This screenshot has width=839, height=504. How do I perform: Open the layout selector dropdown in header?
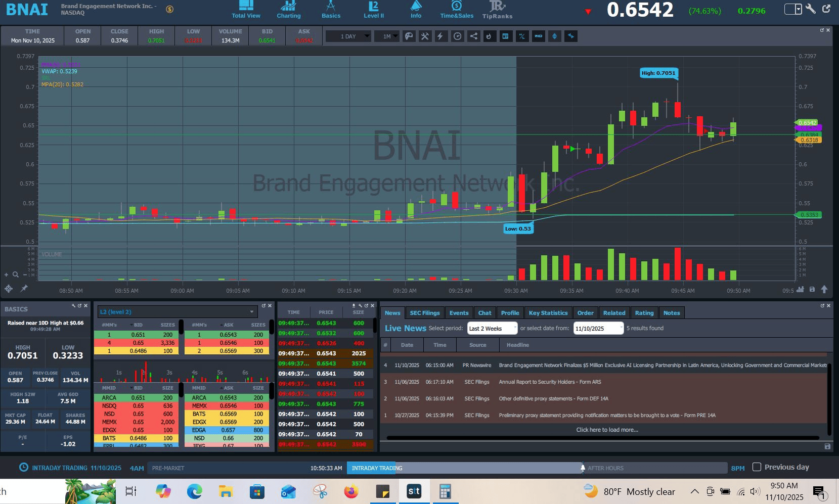click(793, 9)
